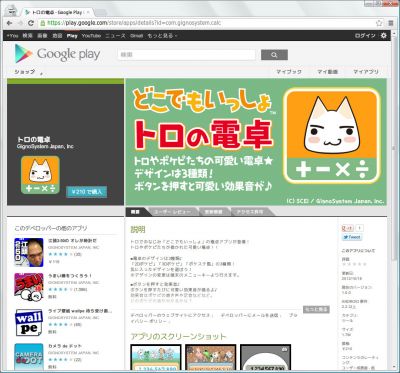Select Play in the Google bar
Screen dimensions: 400x373
[72, 36]
